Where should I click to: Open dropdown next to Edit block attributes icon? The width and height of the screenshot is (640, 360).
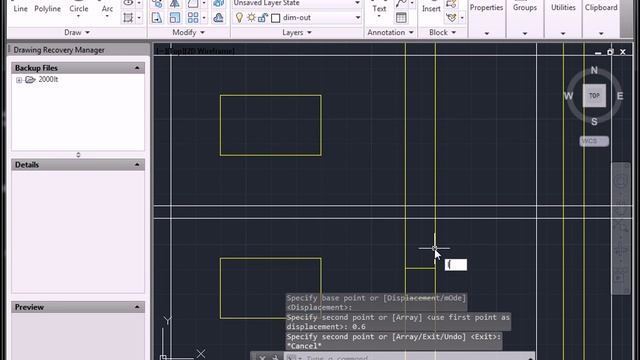click(x=462, y=18)
